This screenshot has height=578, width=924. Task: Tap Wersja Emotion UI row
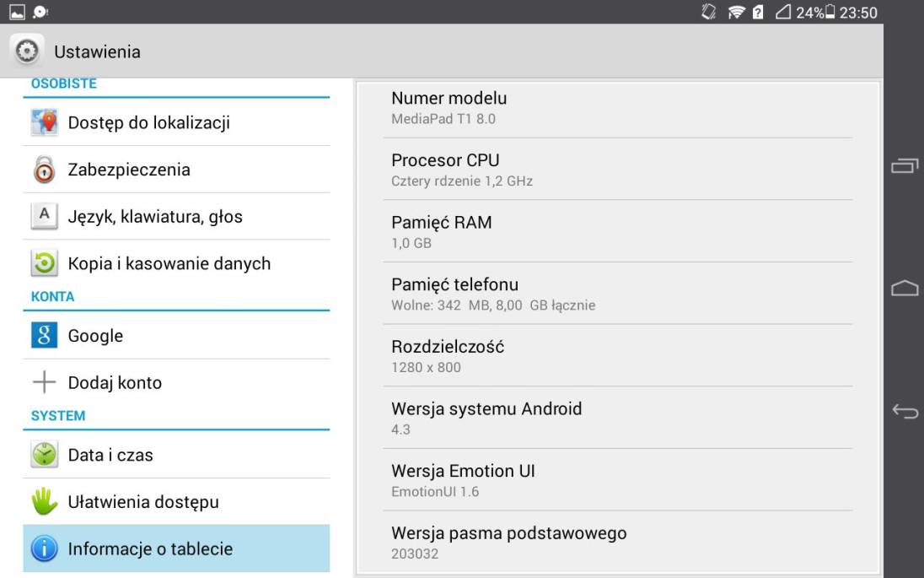coord(618,479)
